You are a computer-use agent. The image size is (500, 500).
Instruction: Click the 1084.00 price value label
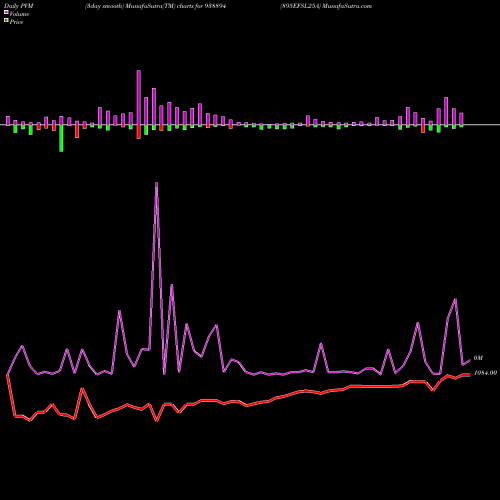[485, 373]
